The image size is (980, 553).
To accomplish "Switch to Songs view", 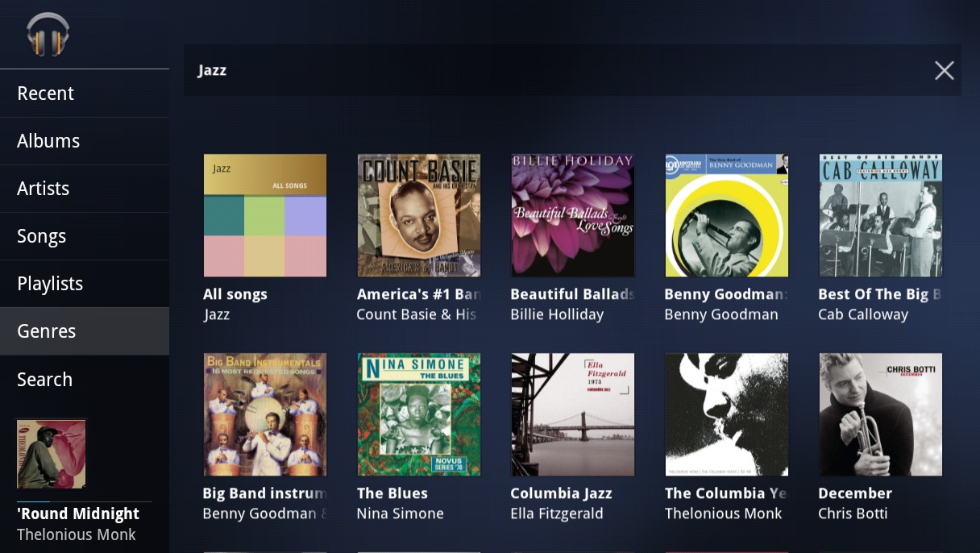I will 85,236.
